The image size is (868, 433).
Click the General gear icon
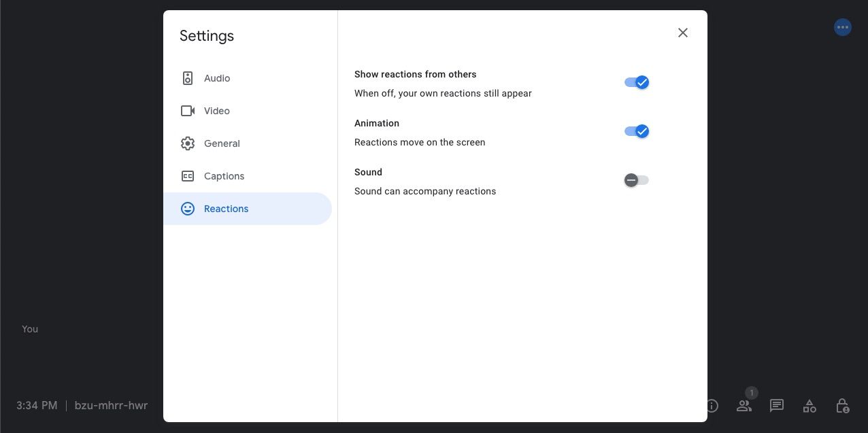click(x=188, y=143)
